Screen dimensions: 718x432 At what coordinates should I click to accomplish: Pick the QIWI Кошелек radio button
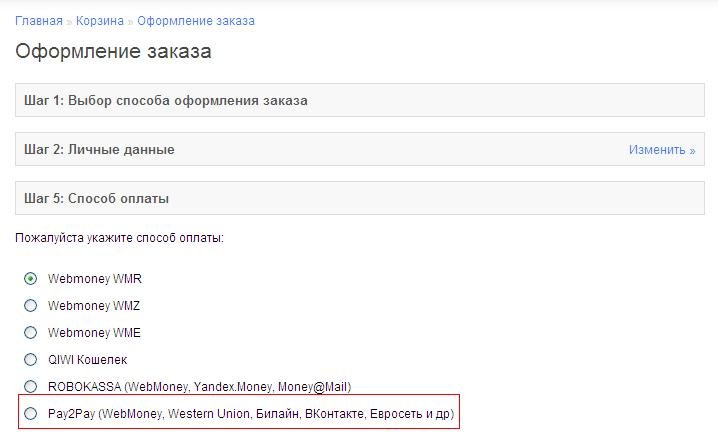[x=30, y=360]
